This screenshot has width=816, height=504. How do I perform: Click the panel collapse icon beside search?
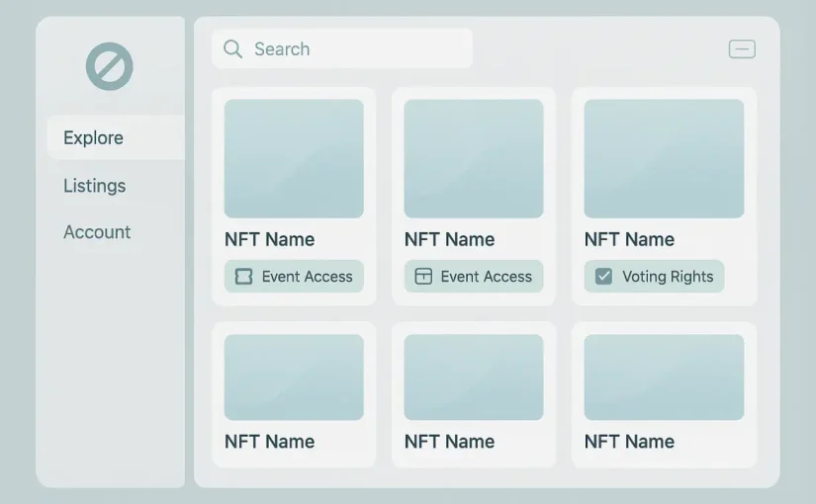[742, 49]
